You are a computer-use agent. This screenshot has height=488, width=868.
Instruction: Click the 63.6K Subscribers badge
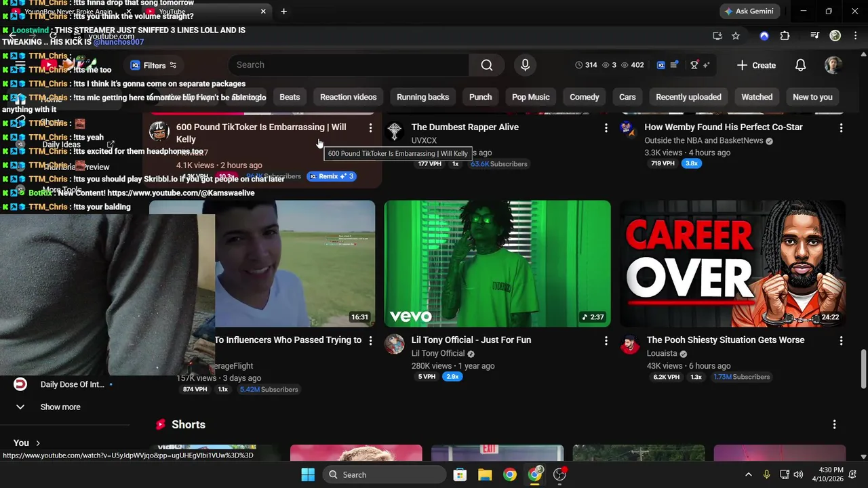(x=498, y=164)
